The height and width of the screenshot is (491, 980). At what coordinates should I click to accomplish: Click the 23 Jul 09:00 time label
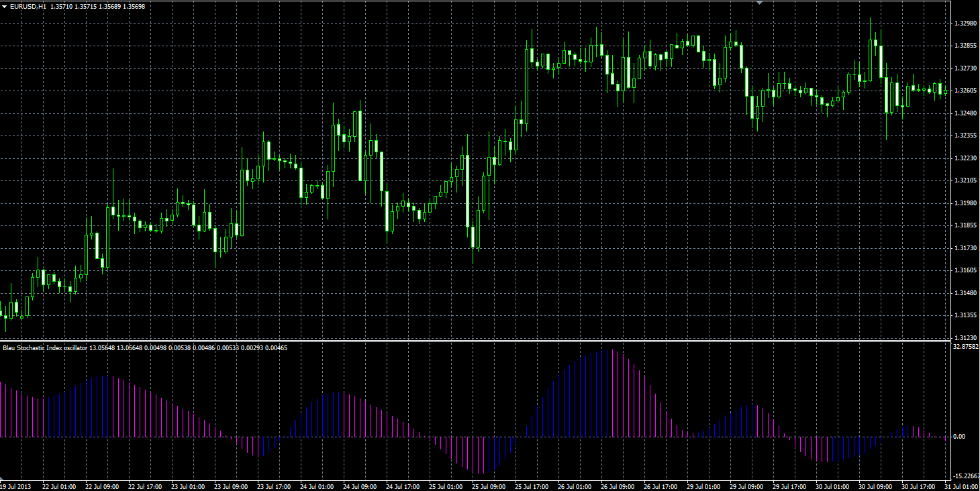pos(230,486)
